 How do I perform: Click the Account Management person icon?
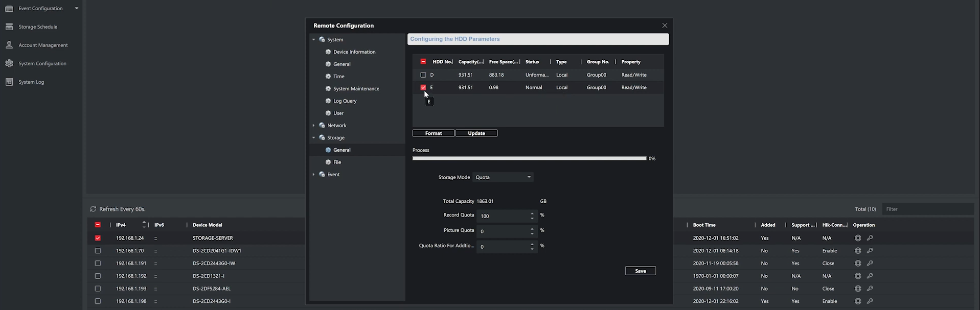coord(9,45)
